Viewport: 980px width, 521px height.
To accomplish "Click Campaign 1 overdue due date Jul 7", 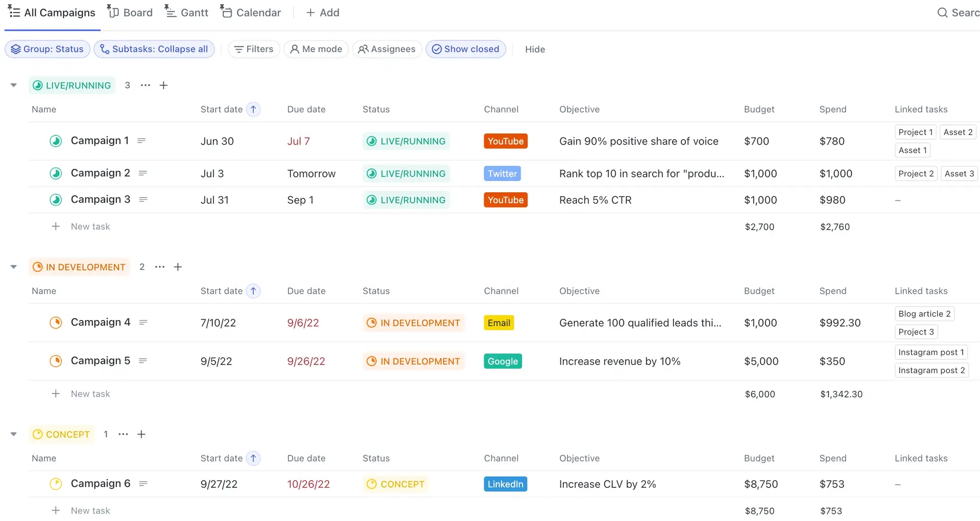I will pos(299,141).
